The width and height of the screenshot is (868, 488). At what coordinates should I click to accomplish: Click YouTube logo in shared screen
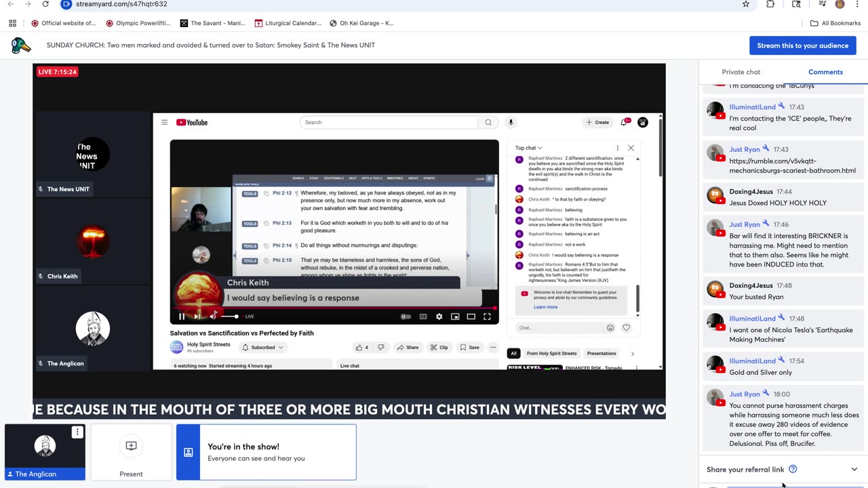point(192,123)
